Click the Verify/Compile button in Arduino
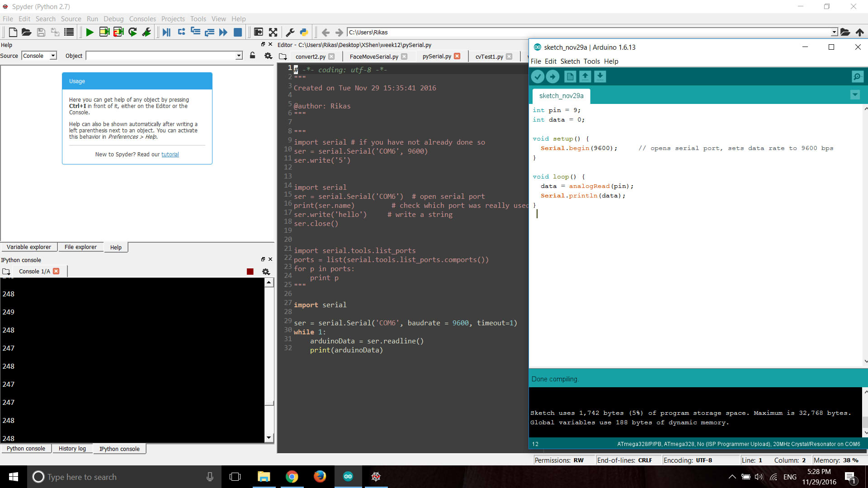The width and height of the screenshot is (868, 488). [538, 76]
